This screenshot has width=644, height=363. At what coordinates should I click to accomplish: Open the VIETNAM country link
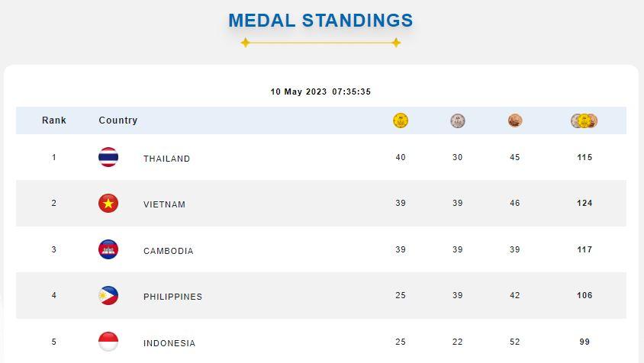point(164,204)
